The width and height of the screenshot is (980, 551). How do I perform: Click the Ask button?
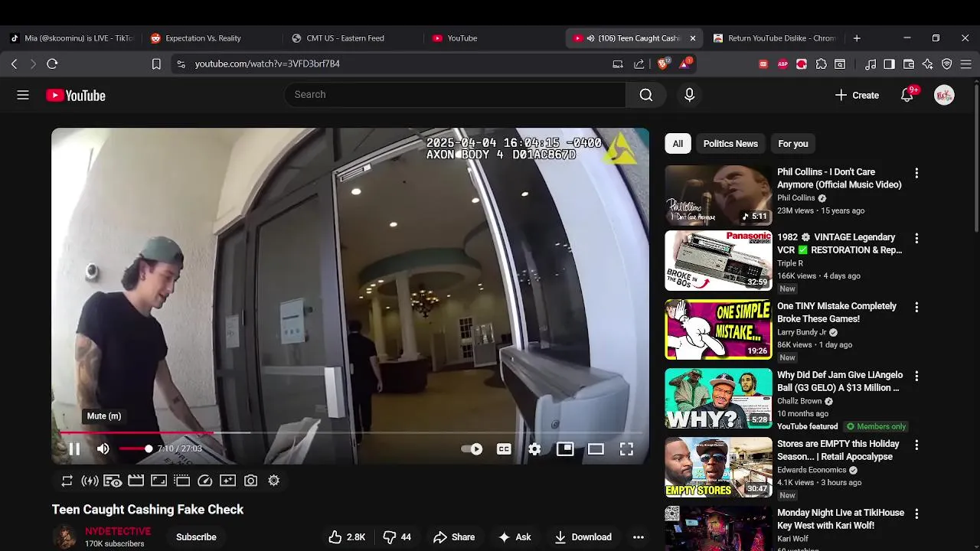tap(514, 537)
